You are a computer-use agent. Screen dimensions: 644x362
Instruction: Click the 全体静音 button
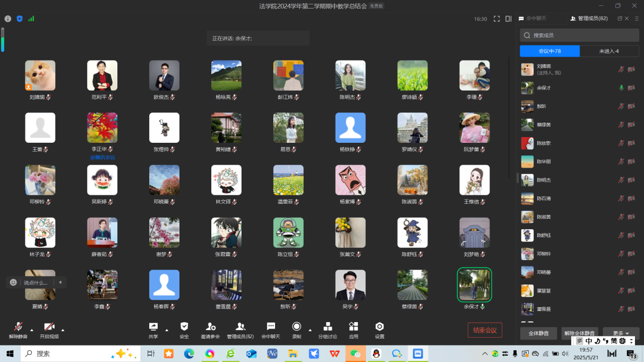point(538,333)
